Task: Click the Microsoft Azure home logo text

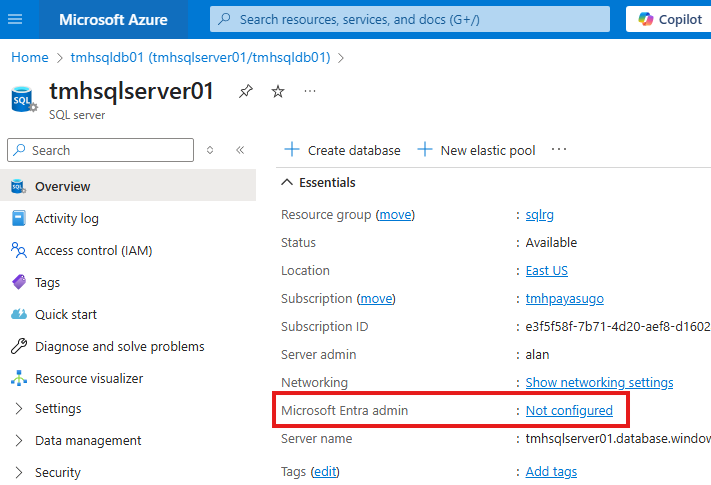Action: (113, 19)
